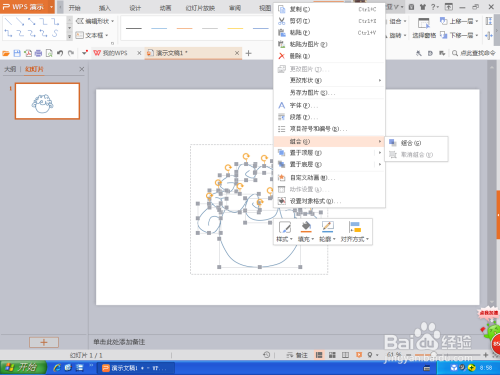Click the command search box (点此查找命令)
Screen dimensions: 500x375
[474, 53]
